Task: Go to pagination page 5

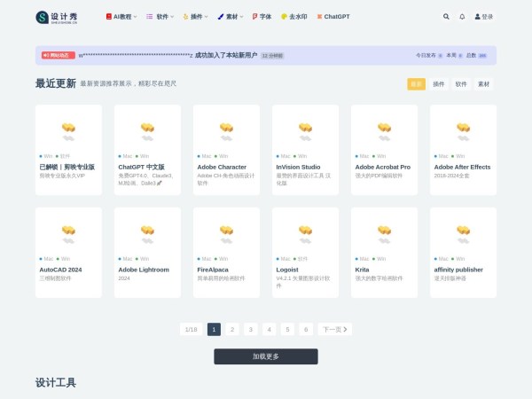Action: (x=287, y=329)
